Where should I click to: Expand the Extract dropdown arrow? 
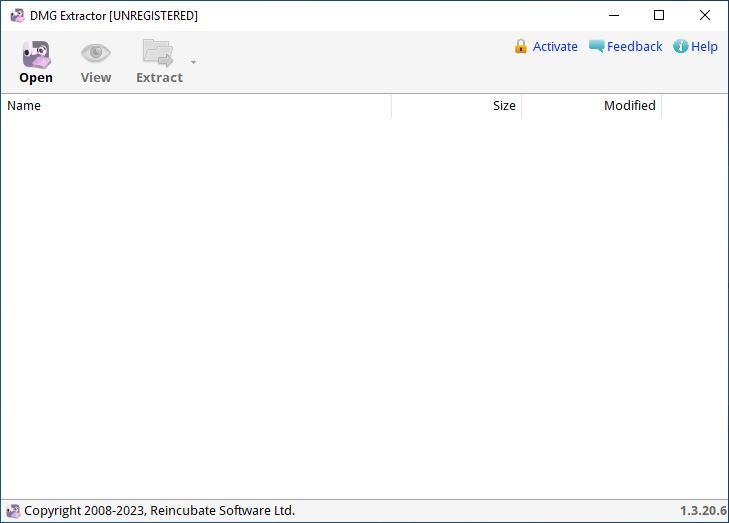pos(193,62)
